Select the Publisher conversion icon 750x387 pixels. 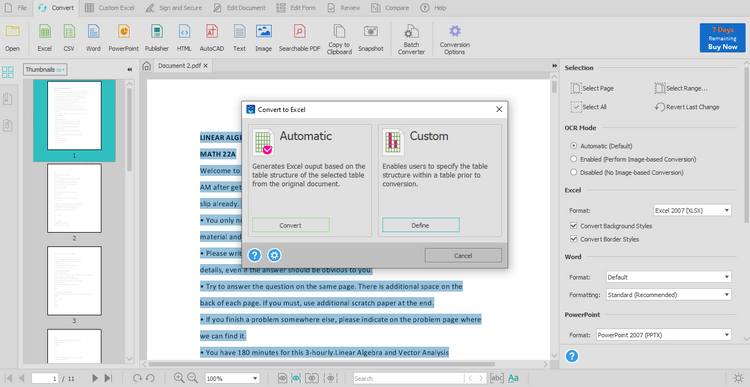pyautogui.click(x=157, y=32)
